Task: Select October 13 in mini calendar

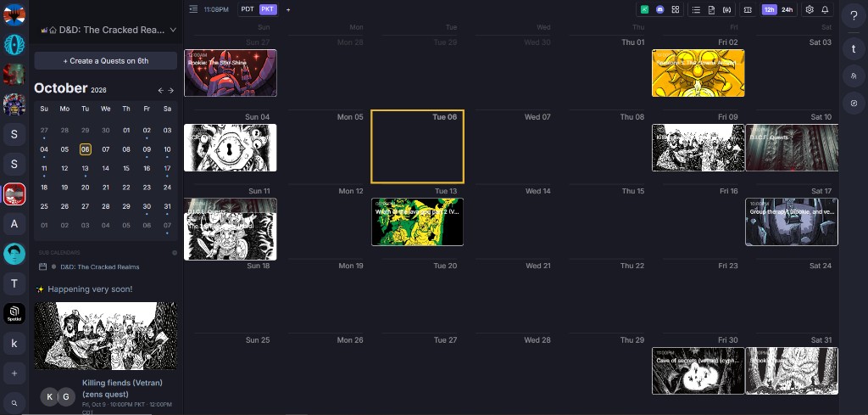Action: (86, 168)
